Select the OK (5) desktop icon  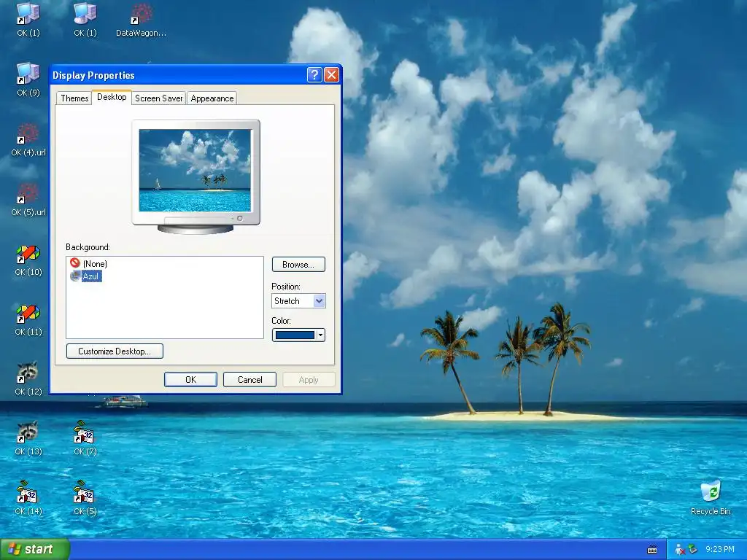(x=85, y=499)
